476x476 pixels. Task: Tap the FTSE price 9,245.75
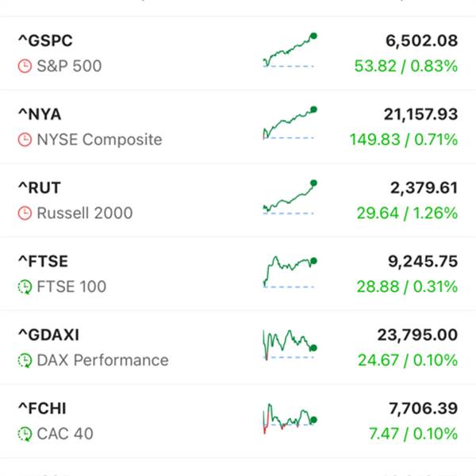pyautogui.click(x=423, y=261)
